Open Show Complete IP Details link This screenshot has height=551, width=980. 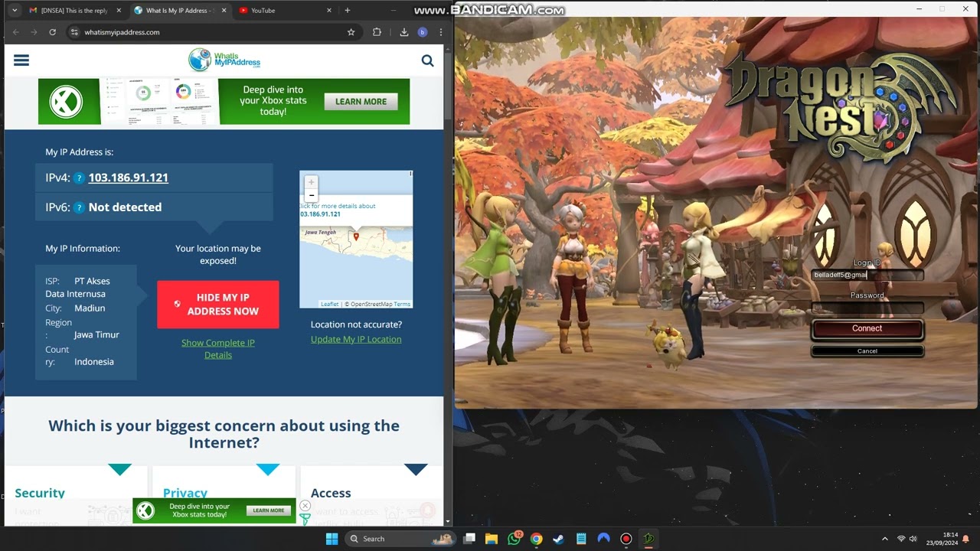[218, 349]
